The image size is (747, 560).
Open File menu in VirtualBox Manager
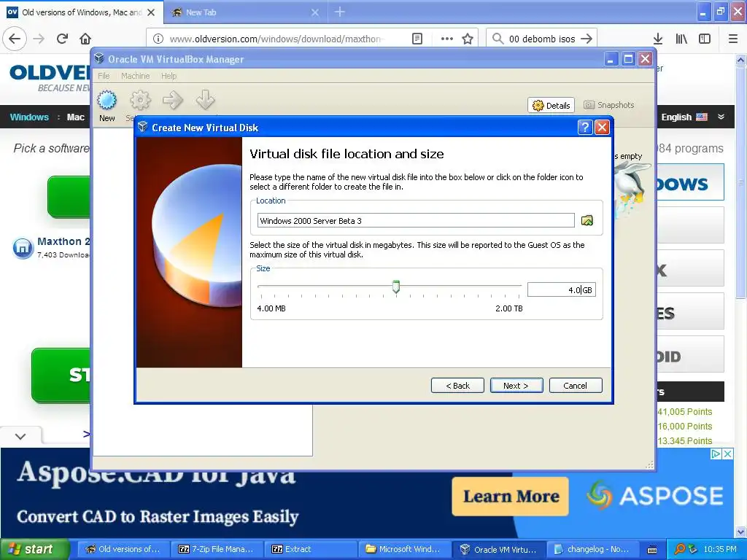[104, 76]
